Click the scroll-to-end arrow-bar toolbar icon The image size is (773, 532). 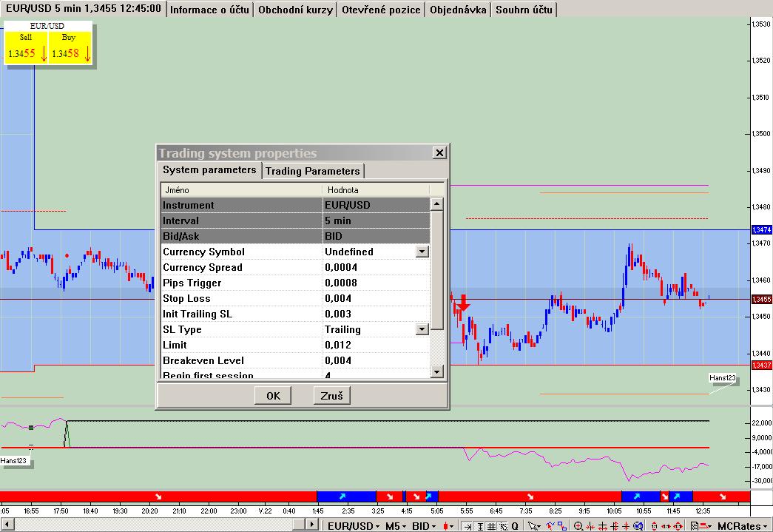tap(467, 526)
